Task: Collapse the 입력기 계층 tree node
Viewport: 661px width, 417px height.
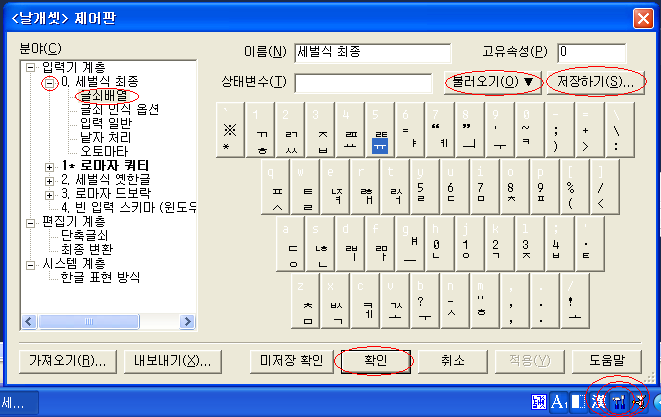Action: tap(30, 67)
